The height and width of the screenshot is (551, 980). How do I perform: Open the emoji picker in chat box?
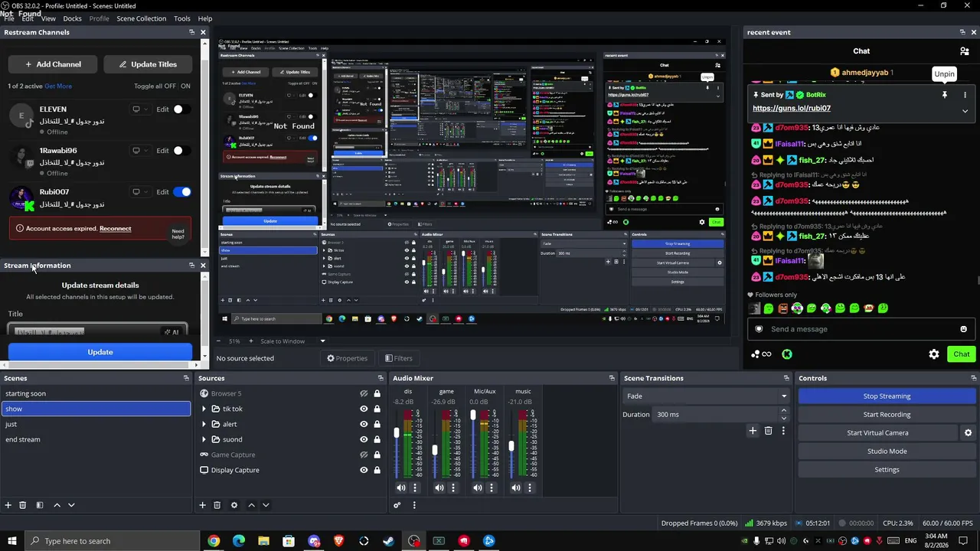tap(963, 329)
